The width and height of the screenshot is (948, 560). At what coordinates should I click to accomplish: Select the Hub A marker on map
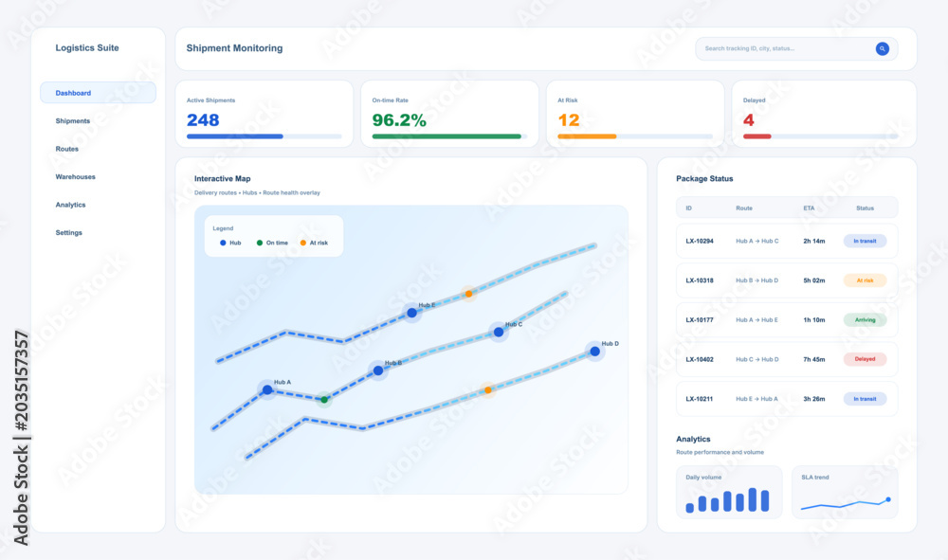(267, 389)
